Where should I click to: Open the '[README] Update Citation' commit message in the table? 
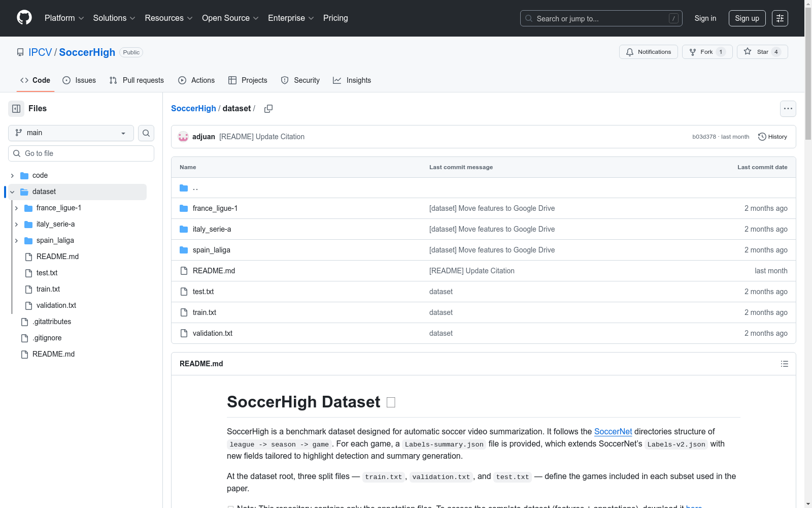click(x=472, y=271)
